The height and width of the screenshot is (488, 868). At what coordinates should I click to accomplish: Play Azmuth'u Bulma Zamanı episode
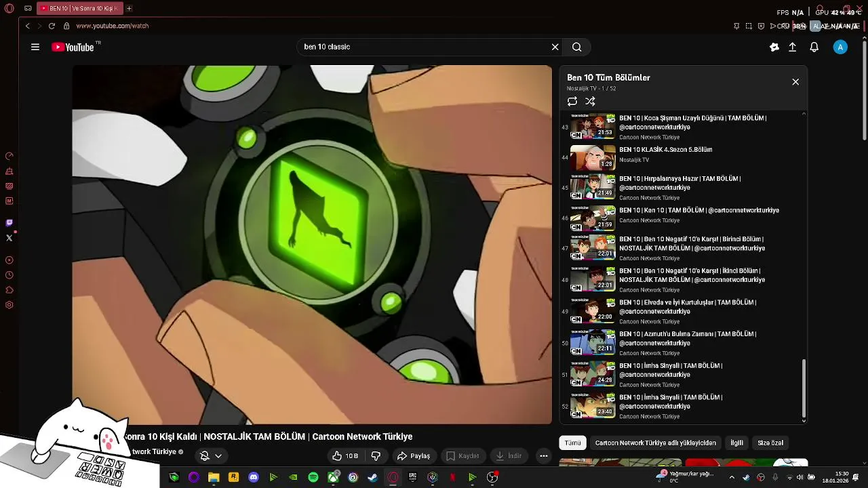tap(682, 343)
